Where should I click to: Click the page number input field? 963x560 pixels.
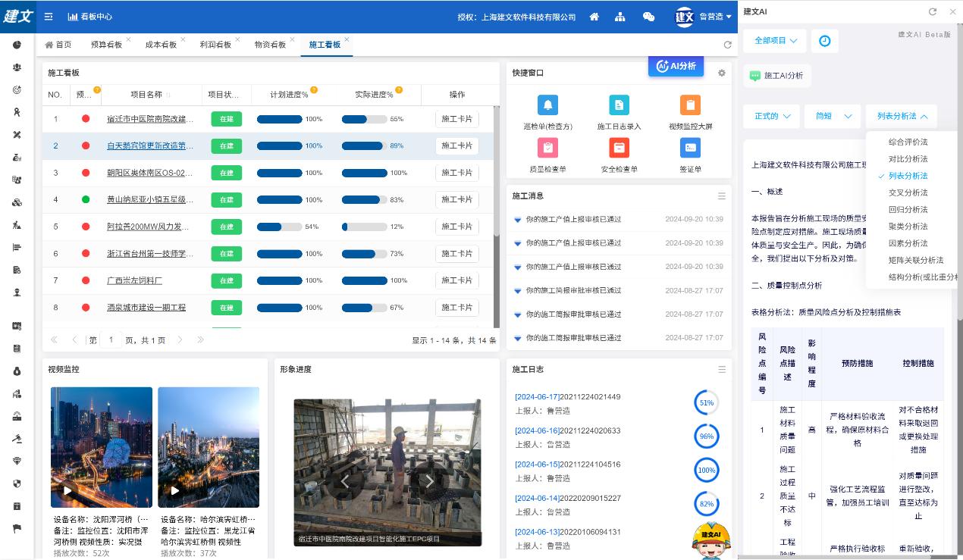point(111,340)
